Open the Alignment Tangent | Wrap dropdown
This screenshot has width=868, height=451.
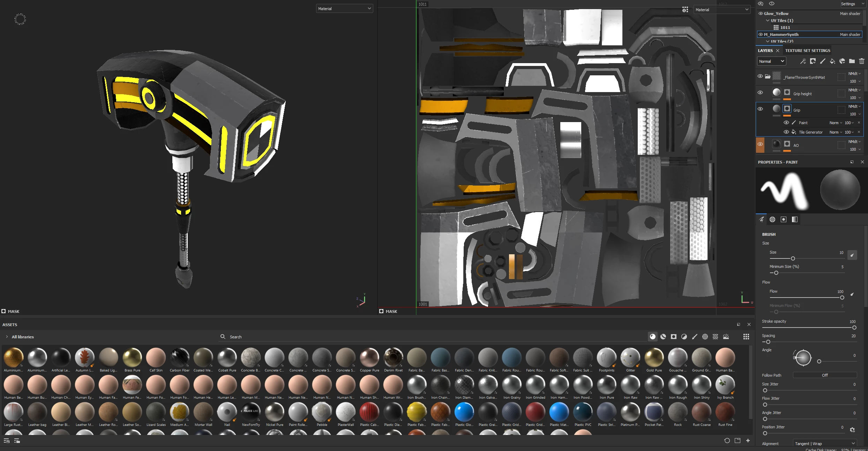click(825, 443)
